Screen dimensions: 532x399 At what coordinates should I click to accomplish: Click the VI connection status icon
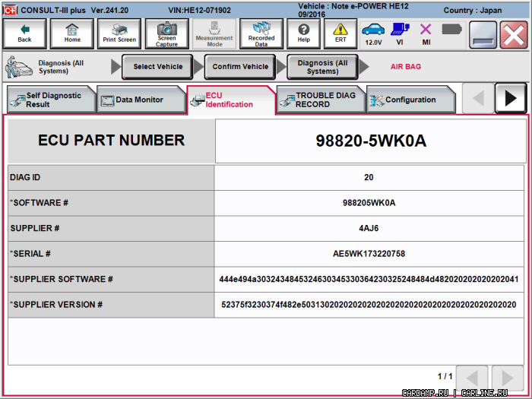[x=400, y=34]
